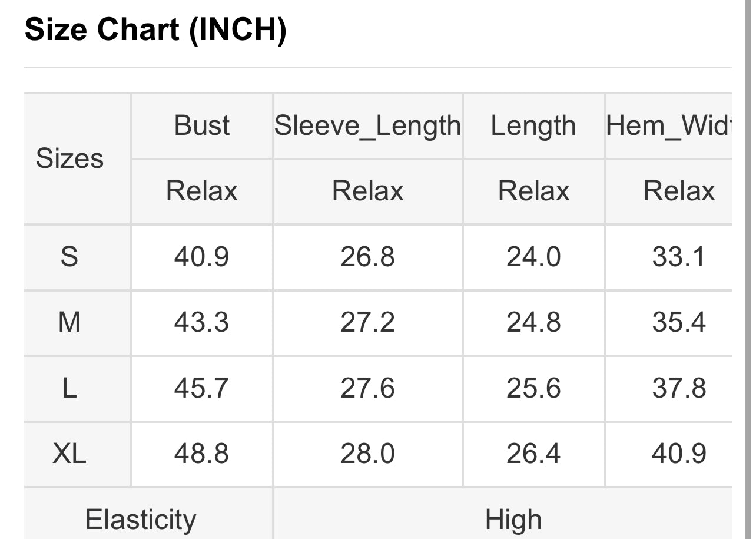Click the L sleeve length value 27.6

(367, 388)
